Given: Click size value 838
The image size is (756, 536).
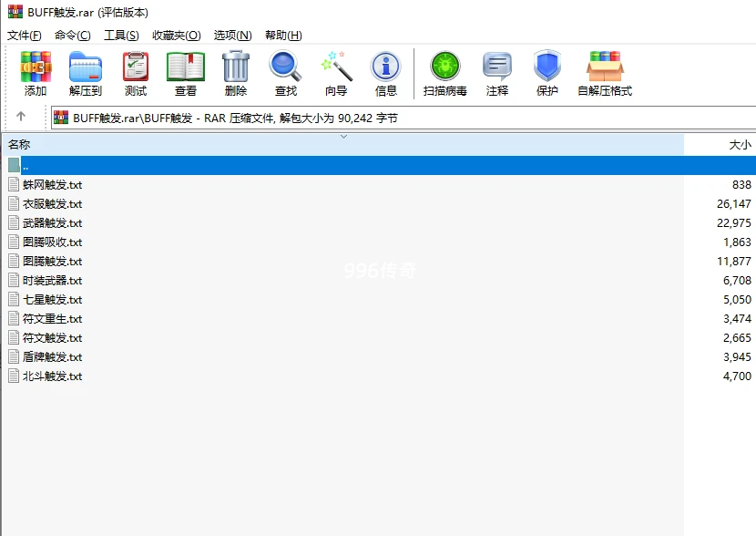Looking at the screenshot, I should point(741,184).
